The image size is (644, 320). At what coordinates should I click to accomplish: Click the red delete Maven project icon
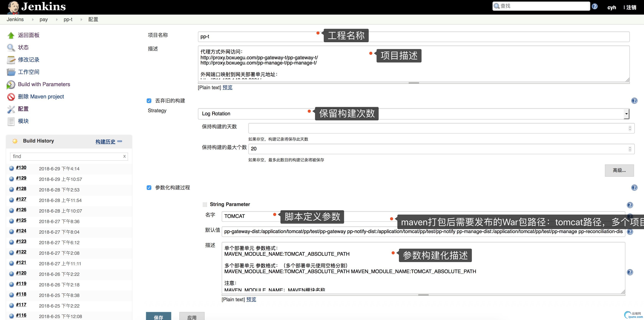[x=11, y=97]
